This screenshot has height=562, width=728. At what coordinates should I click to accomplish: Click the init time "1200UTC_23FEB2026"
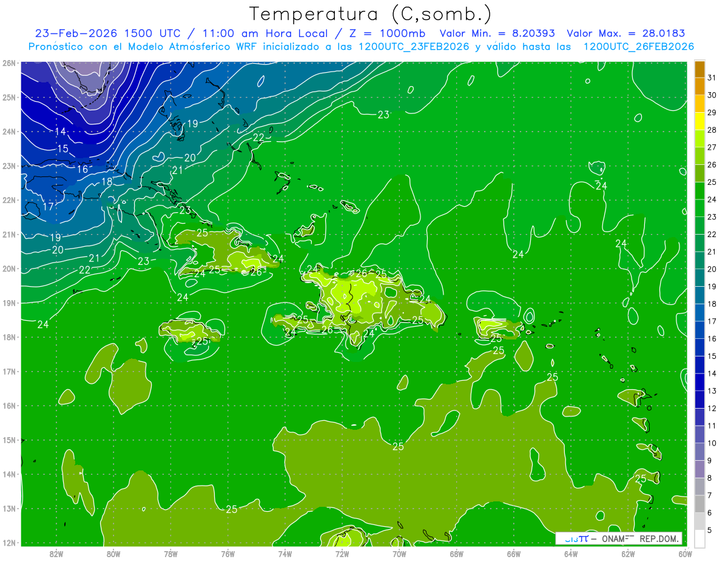point(414,47)
